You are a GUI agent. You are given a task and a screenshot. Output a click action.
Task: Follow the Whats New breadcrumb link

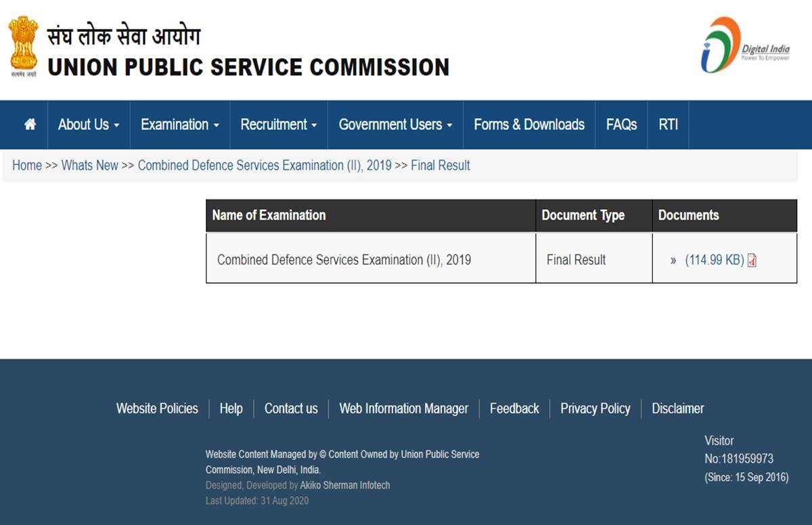pos(90,166)
